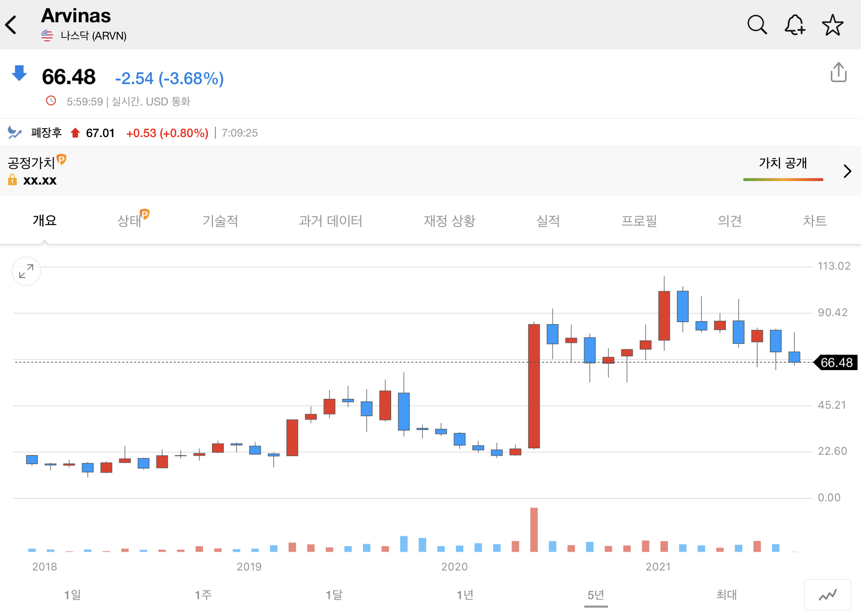Tap the 공정가치 xx.xx value

tap(40, 180)
